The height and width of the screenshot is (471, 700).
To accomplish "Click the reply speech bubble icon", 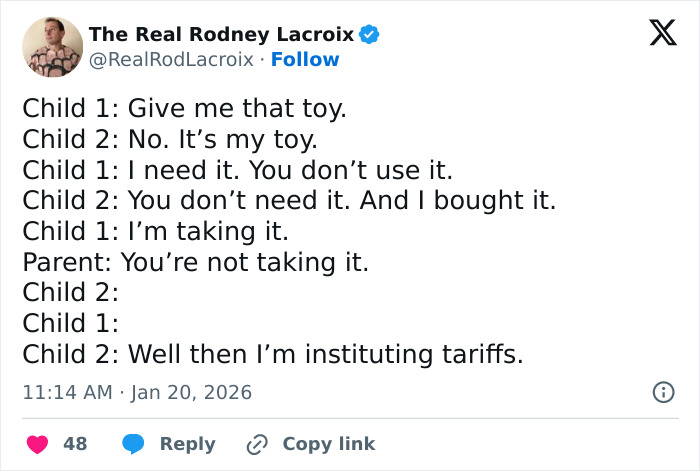I will [x=133, y=443].
